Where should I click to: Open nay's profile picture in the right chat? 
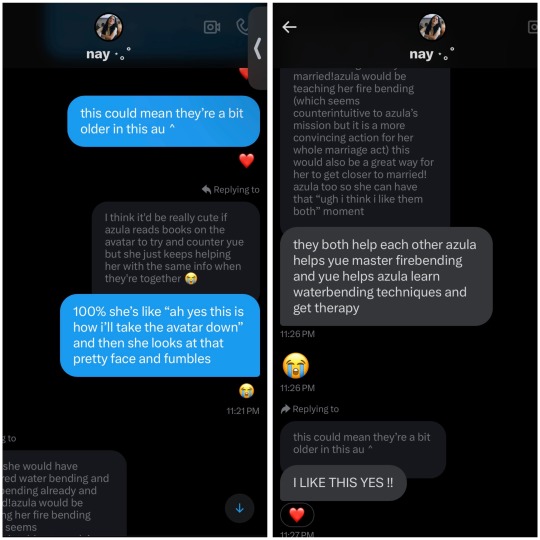(432, 27)
